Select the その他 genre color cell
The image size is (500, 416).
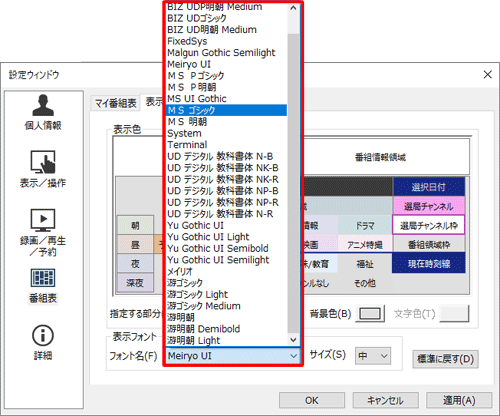365,283
